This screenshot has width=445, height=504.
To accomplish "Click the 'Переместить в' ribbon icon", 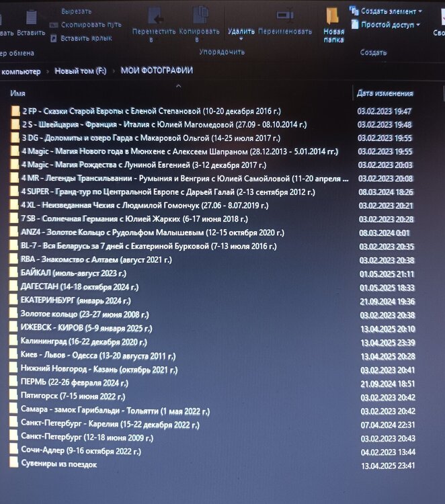I will [x=154, y=17].
